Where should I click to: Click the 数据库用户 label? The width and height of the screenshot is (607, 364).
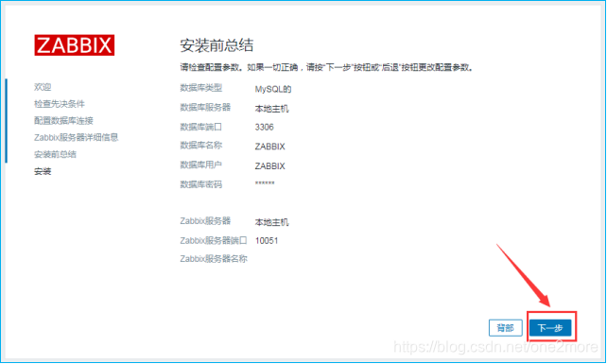click(200, 165)
